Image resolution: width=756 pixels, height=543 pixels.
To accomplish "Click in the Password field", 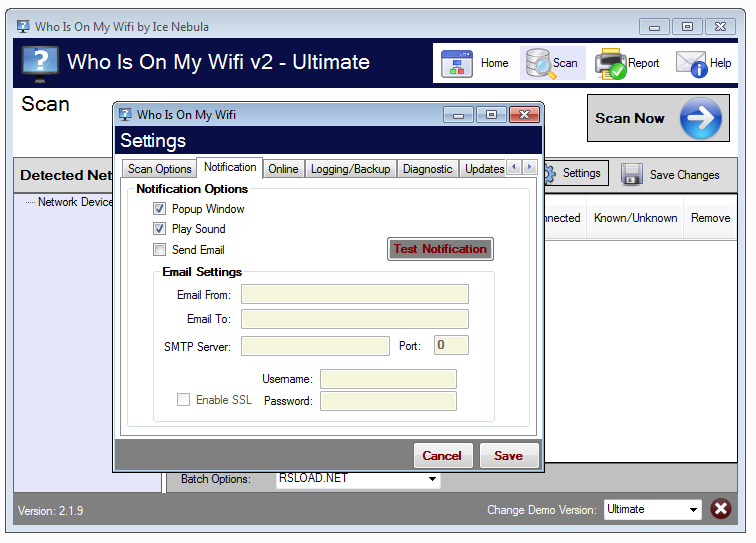I will coord(389,401).
